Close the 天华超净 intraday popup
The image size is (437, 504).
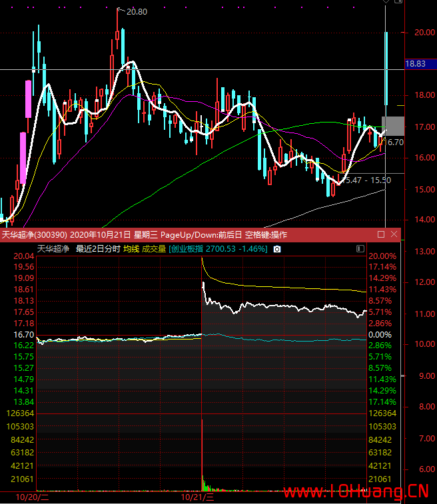click(x=394, y=234)
